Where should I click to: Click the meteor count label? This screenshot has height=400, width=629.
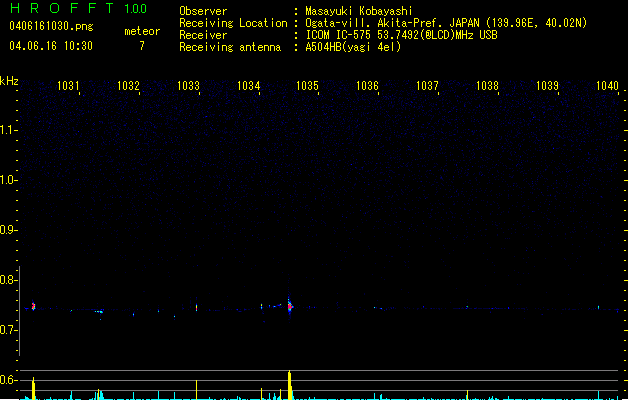click(142, 31)
